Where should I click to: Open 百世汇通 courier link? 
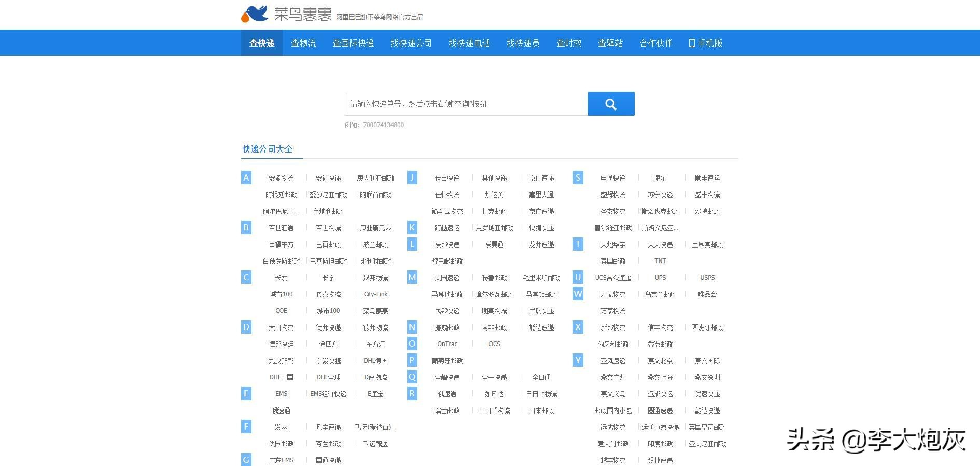(281, 228)
